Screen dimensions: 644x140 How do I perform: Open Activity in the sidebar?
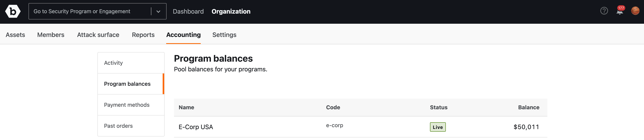[131, 63]
